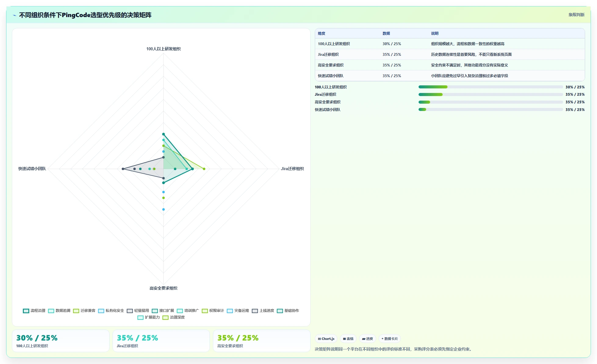Image resolution: width=597 pixels, height=364 pixels.
Task: Toggle the 灾备运维 legend series
Action: 238,311
